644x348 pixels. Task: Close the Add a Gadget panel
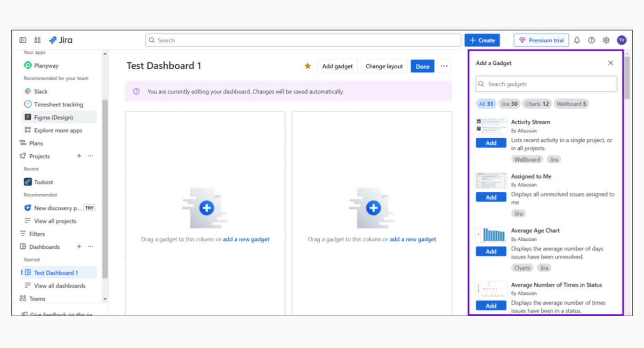coord(611,63)
